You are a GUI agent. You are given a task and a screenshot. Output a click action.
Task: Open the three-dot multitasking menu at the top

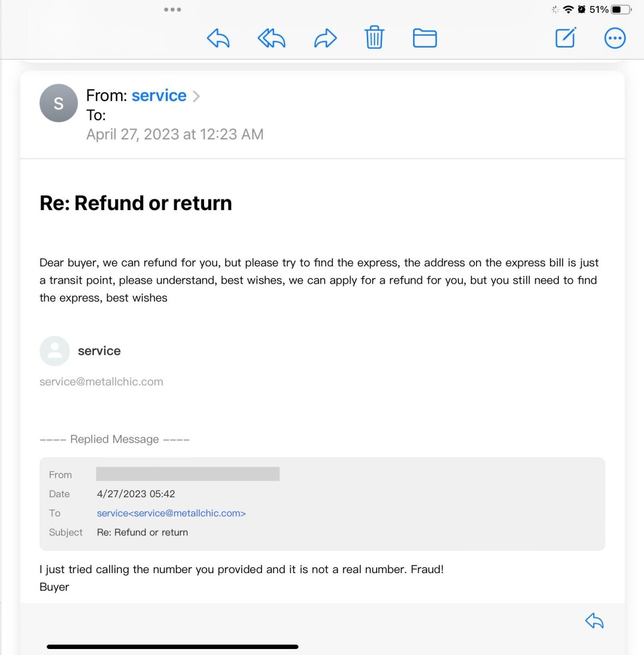[x=172, y=9]
